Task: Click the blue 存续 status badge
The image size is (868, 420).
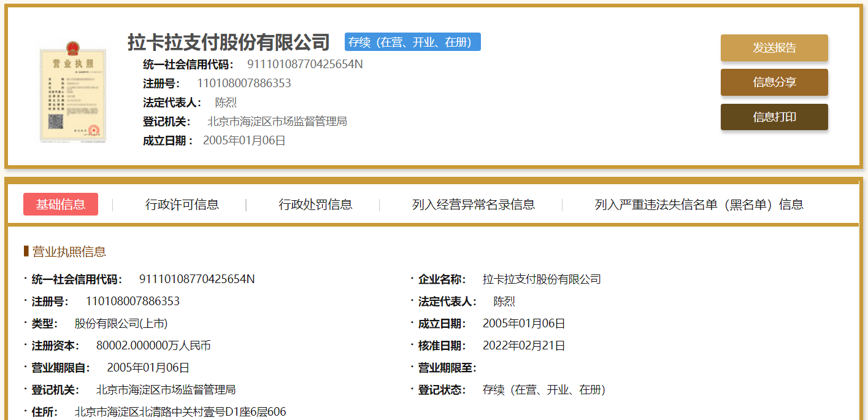Action: click(412, 42)
